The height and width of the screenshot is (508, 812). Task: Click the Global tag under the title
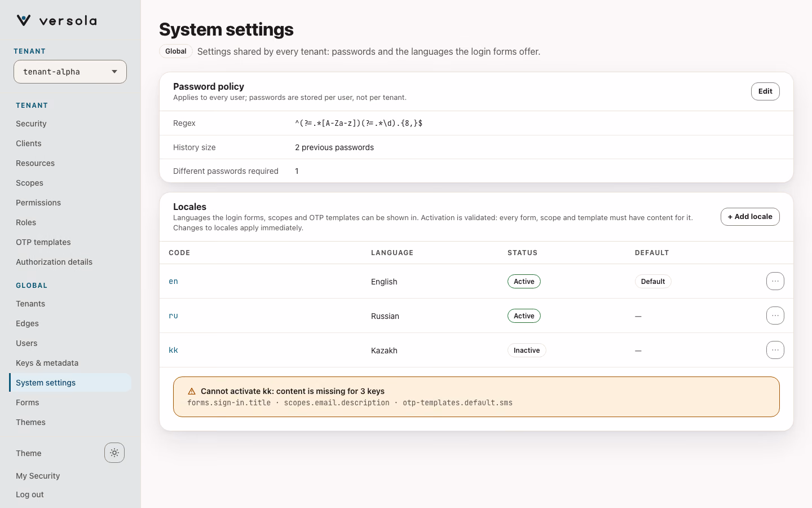coord(176,51)
